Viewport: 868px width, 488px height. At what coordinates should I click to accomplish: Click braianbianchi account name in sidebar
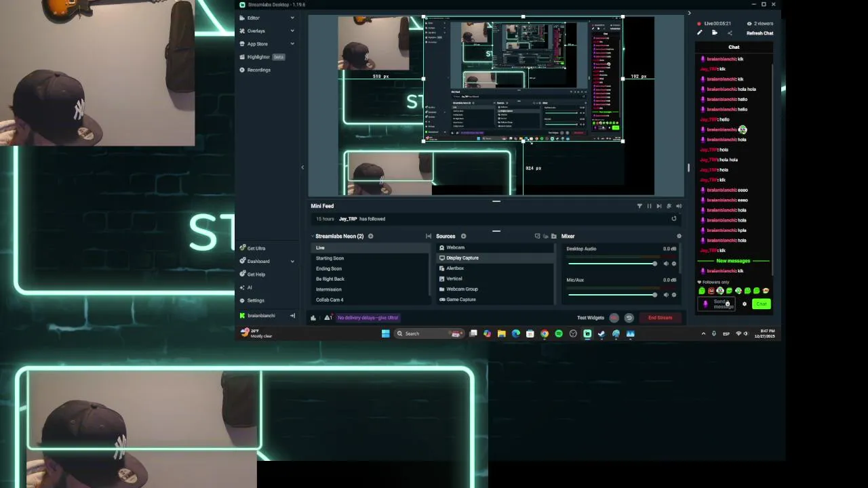[261, 315]
